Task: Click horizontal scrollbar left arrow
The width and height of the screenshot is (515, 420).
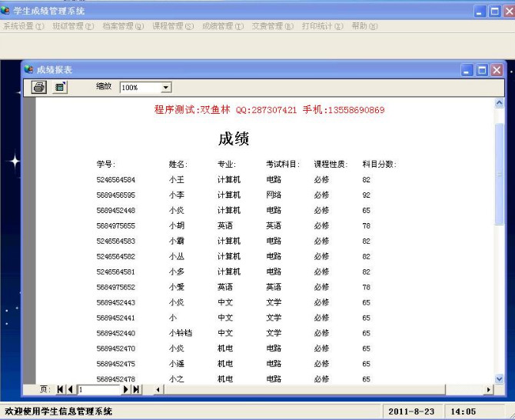Action: point(158,390)
